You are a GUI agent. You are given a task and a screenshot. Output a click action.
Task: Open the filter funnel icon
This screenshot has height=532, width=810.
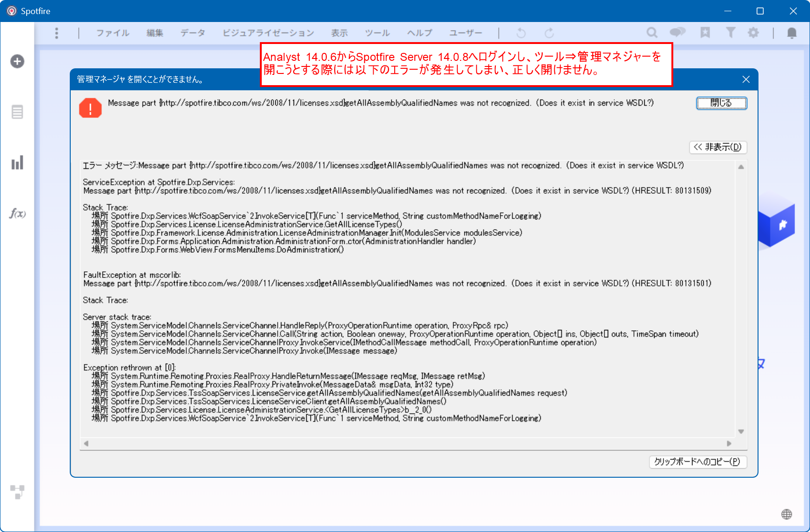coord(730,32)
